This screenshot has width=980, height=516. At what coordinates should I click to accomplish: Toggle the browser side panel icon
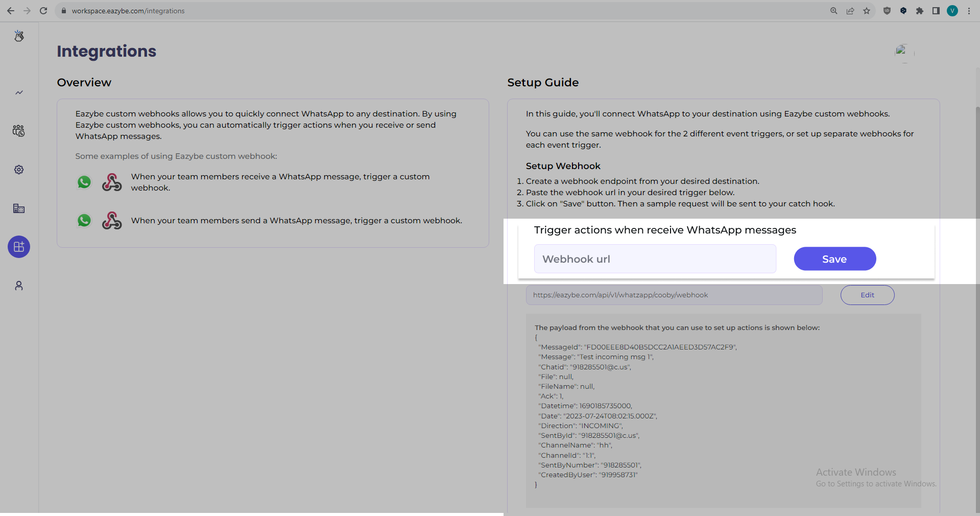point(936,11)
